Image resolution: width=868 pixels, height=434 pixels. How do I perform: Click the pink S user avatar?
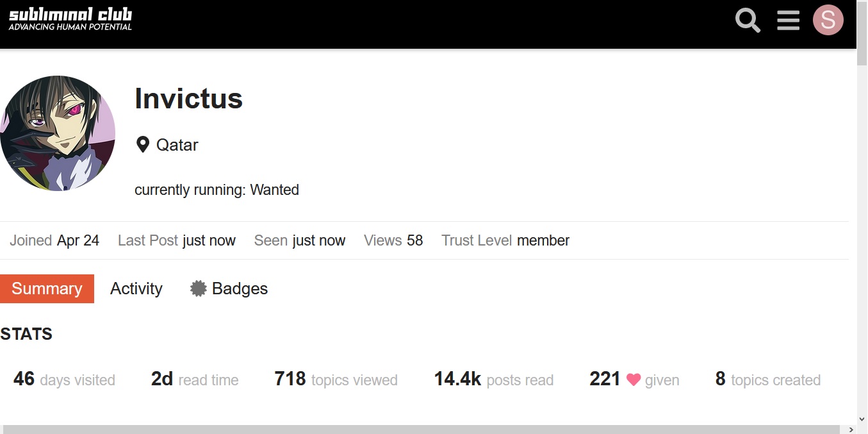pyautogui.click(x=828, y=20)
